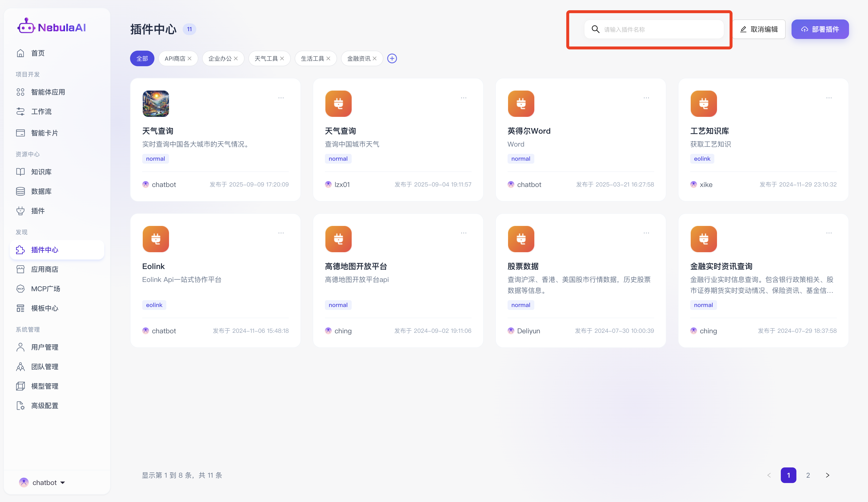Open the ellipsis menu on 股票数据 card
This screenshot has width=868, height=502.
(x=646, y=233)
